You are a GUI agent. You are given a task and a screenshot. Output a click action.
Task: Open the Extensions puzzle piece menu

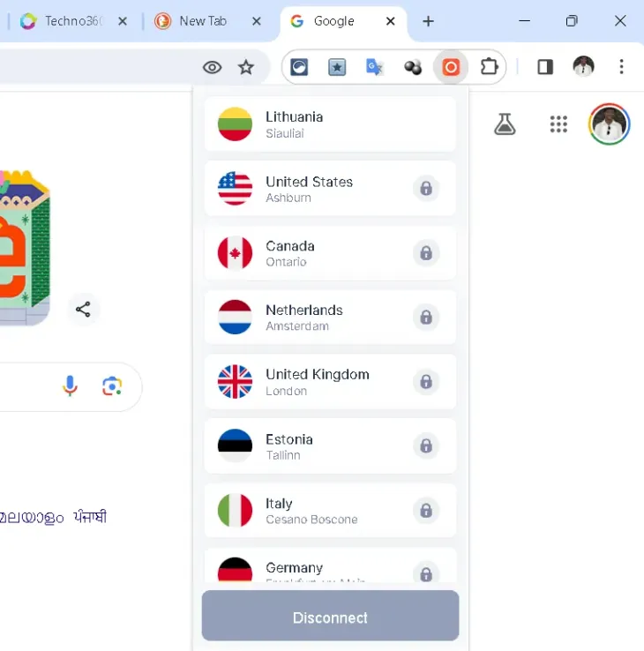[x=489, y=67]
